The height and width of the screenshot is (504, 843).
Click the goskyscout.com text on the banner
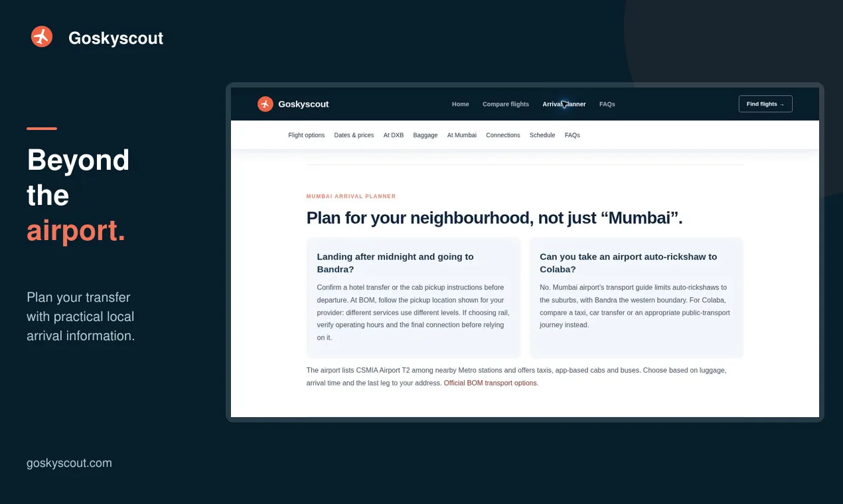[69, 463]
